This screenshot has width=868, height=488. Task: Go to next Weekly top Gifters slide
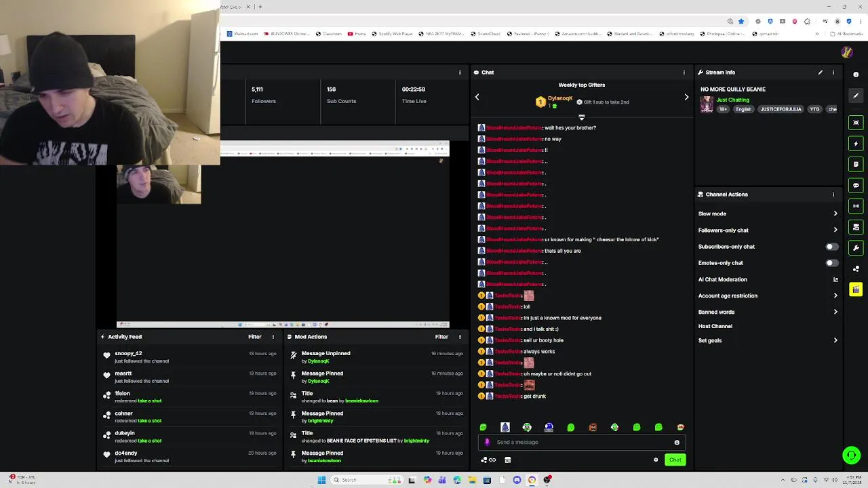(x=686, y=98)
